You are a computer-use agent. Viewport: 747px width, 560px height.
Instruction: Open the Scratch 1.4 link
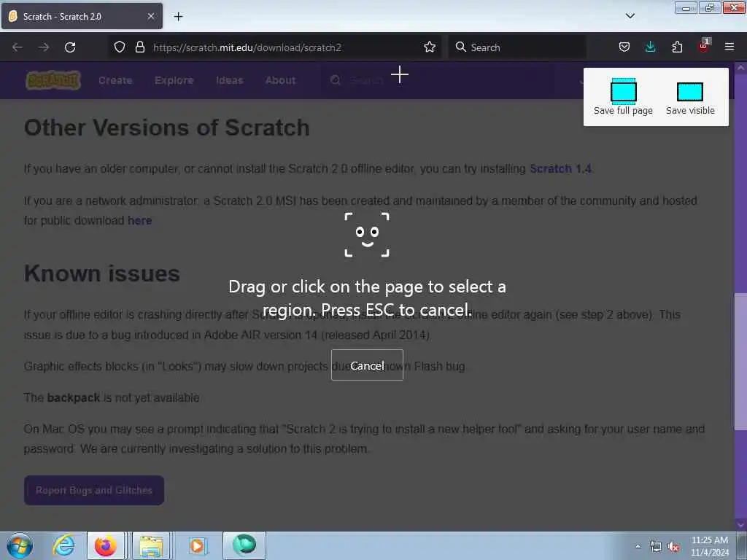pyautogui.click(x=560, y=168)
